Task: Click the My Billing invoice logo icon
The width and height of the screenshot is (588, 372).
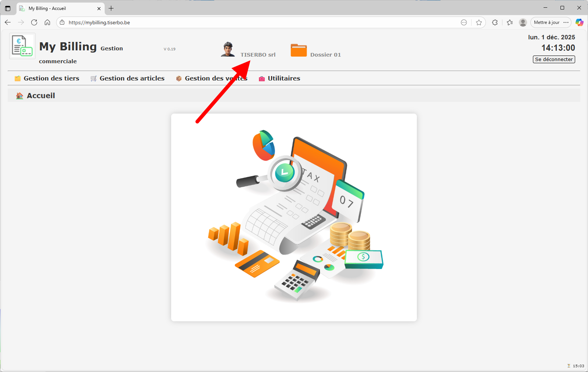Action: coord(22,46)
